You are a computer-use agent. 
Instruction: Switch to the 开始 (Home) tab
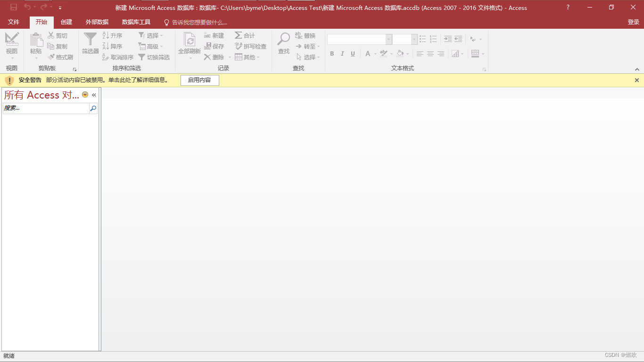41,22
